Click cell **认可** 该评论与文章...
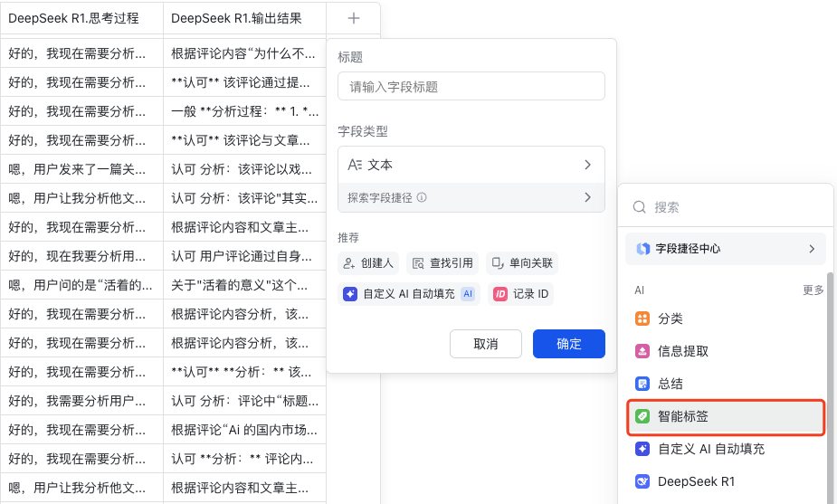 coord(244,140)
